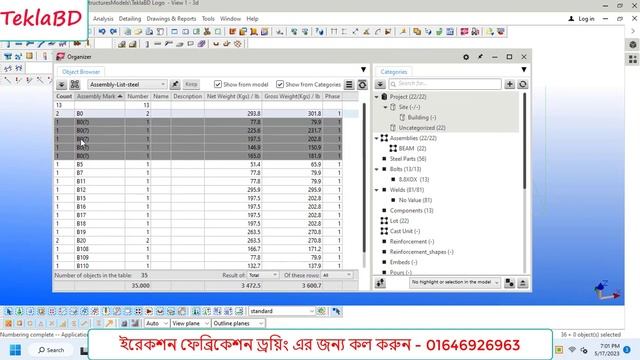The height and width of the screenshot is (360, 640).
Task: Open the Window menu
Action: [230, 19]
